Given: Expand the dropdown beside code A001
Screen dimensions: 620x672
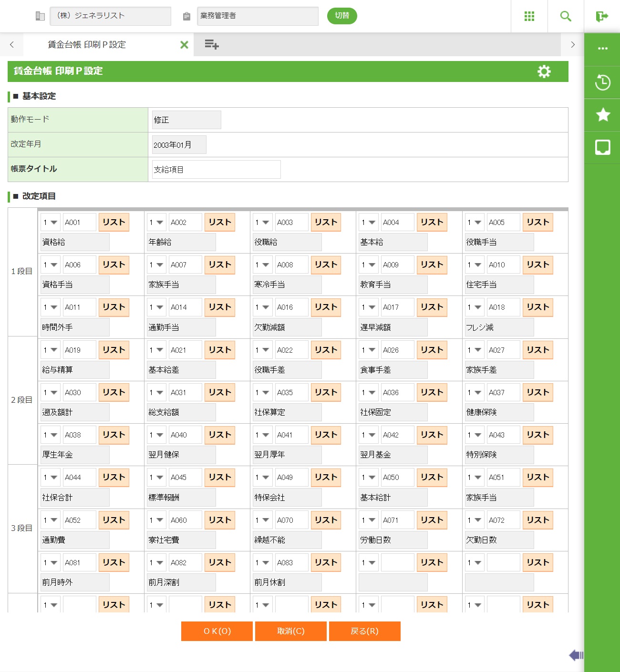Looking at the screenshot, I should [x=50, y=223].
